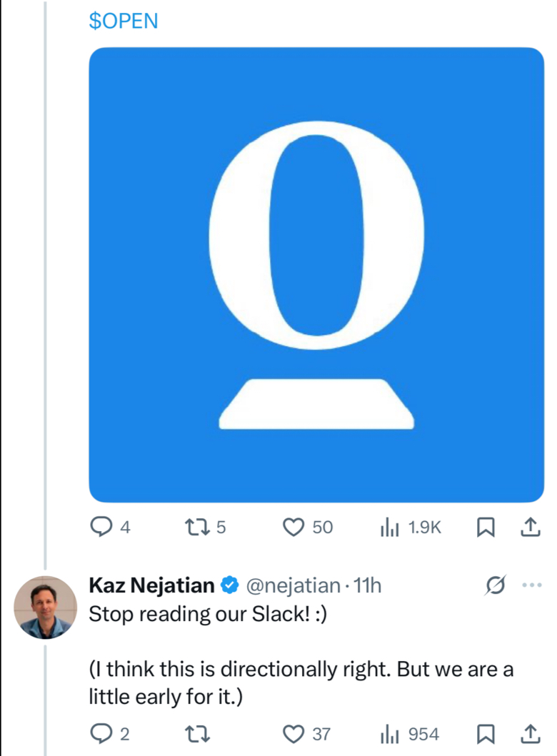Reply to the $OPEN post with 4 comments
This screenshot has height=756, width=557.
point(101,528)
